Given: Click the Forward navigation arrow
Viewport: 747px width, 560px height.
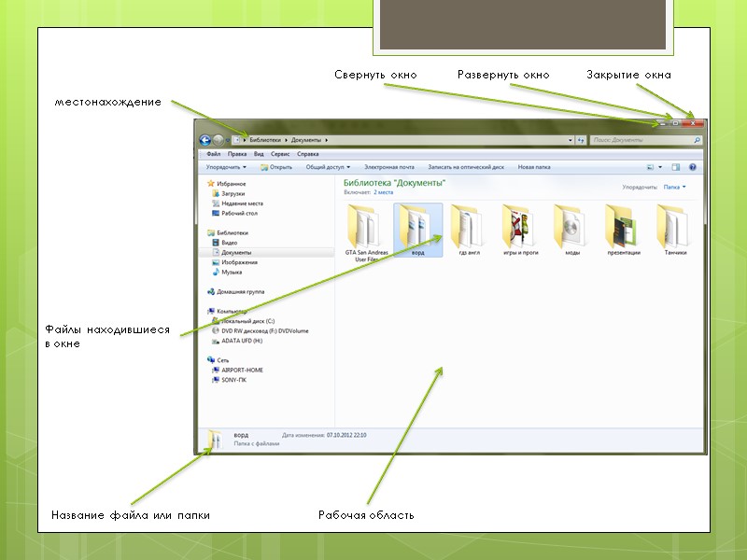Looking at the screenshot, I should coord(218,140).
